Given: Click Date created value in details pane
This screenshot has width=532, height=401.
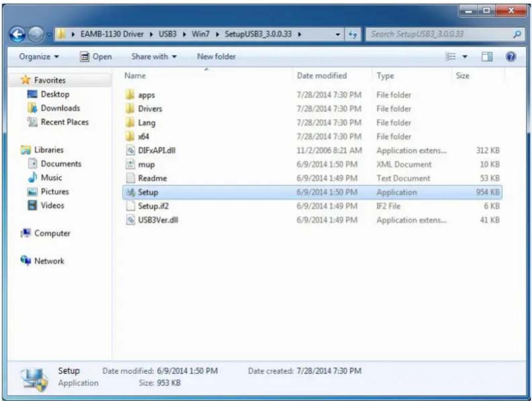Looking at the screenshot, I should tap(329, 371).
